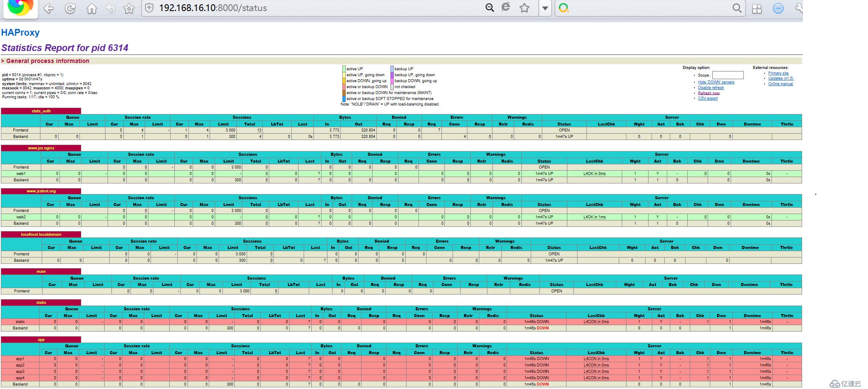Open the address bar history dropdown arrow
This screenshot has height=389, width=868.
pos(545,8)
